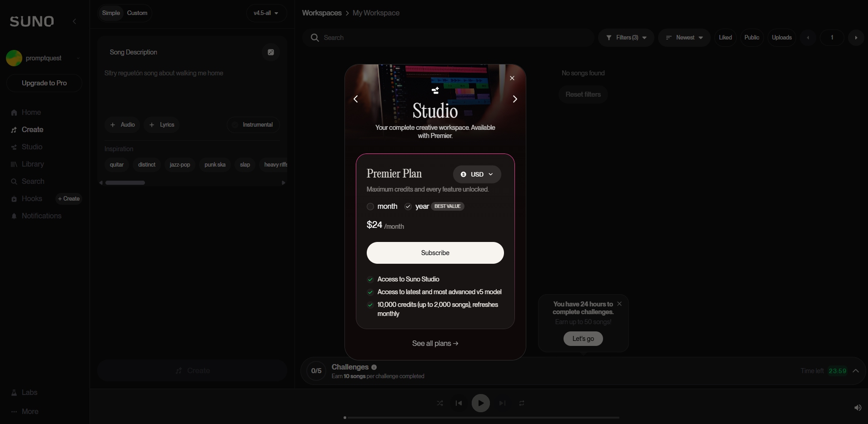
Task: Collapse the sidebar with left chevron
Action: tap(75, 21)
